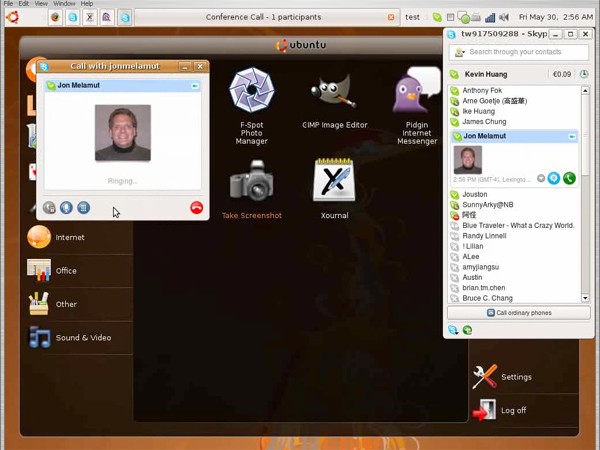This screenshot has height=450, width=600.
Task: Open the Window menu
Action: [64, 3]
